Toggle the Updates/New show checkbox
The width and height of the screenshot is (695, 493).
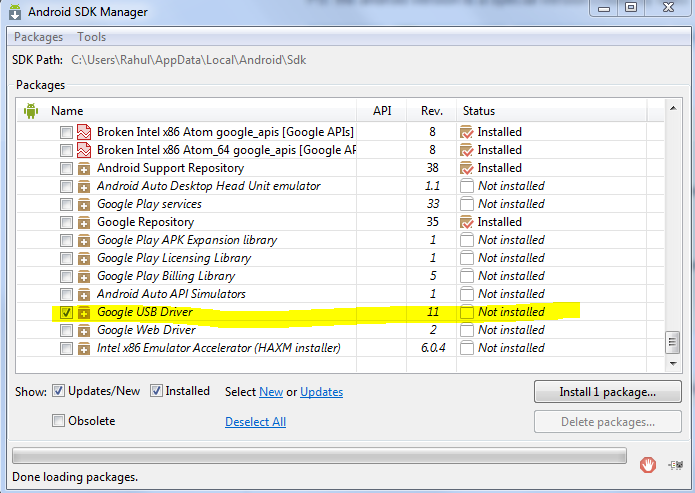pos(59,391)
